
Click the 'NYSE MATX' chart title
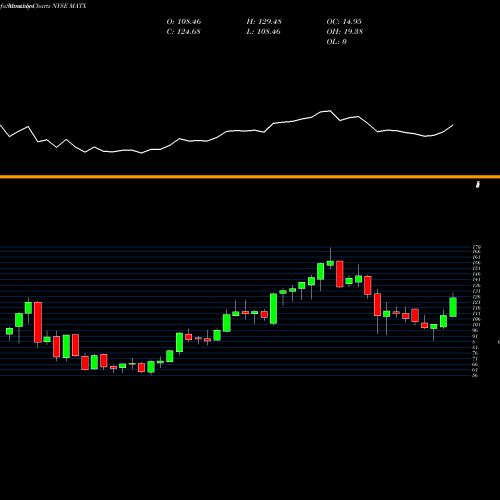tap(69, 6)
